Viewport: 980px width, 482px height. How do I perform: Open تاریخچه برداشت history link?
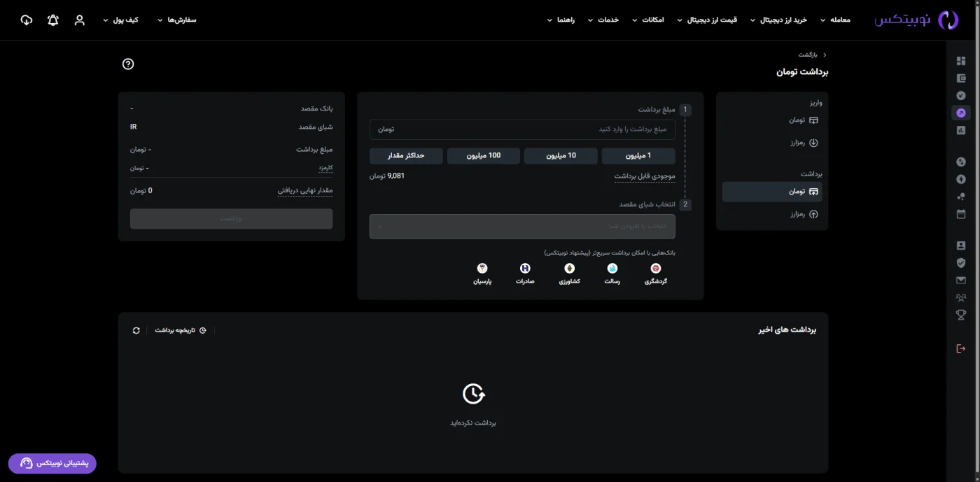[181, 330]
